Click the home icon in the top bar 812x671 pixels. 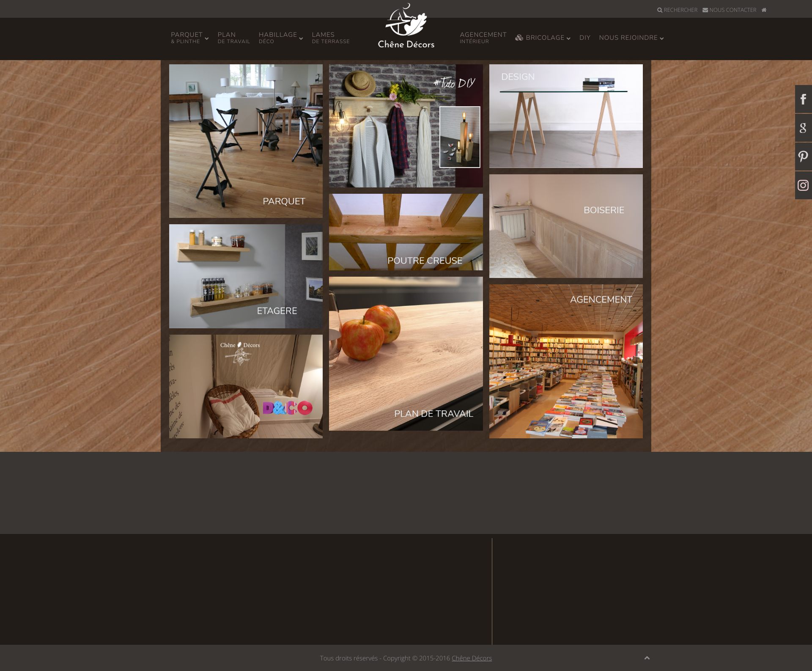coord(764,10)
